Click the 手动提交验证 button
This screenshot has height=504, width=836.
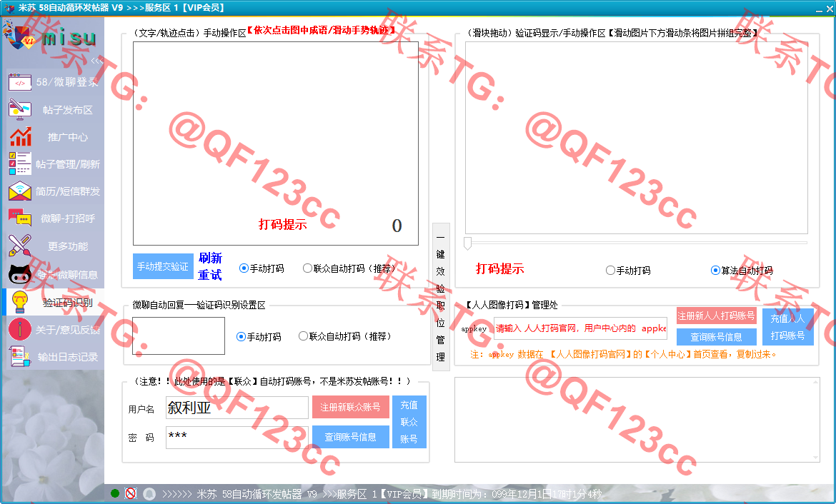point(163,266)
